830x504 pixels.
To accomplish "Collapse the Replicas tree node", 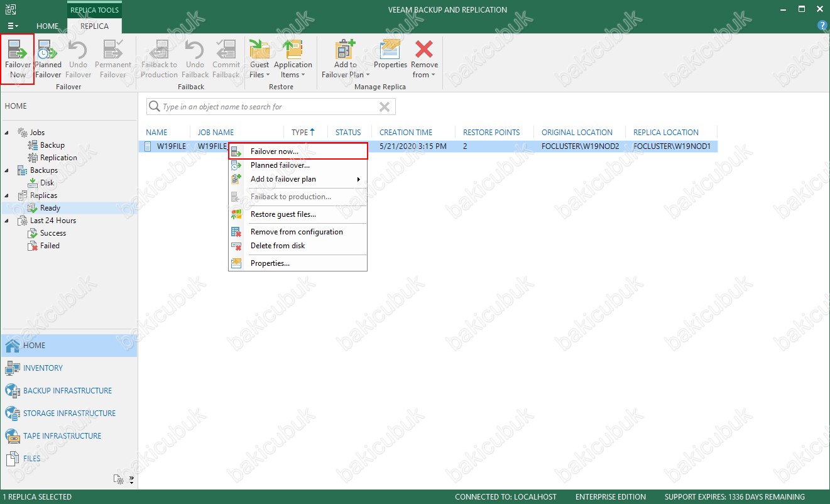I will coord(7,195).
